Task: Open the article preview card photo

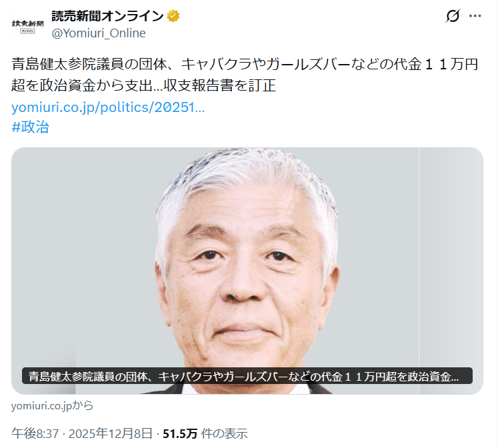Action: coord(247,271)
